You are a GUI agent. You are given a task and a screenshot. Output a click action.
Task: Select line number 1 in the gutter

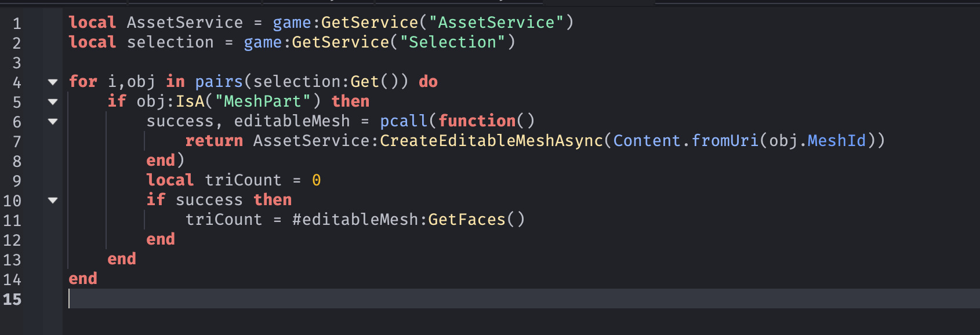click(x=17, y=23)
